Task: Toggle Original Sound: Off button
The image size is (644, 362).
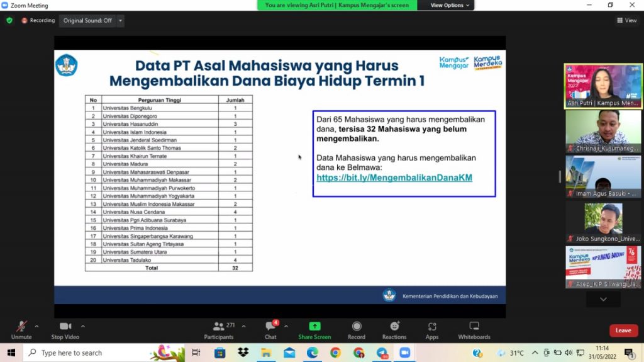Action: click(87, 21)
